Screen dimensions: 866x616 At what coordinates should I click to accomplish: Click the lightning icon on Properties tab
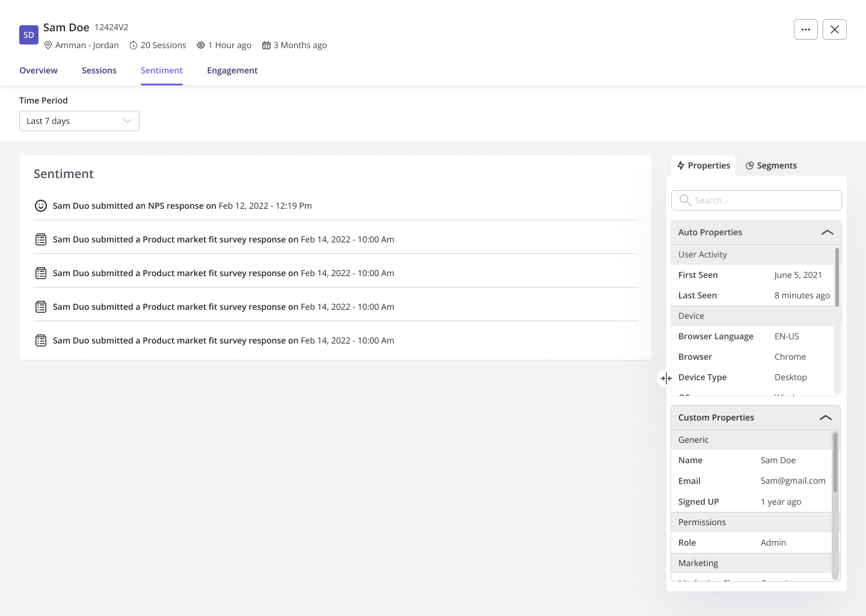(x=681, y=165)
